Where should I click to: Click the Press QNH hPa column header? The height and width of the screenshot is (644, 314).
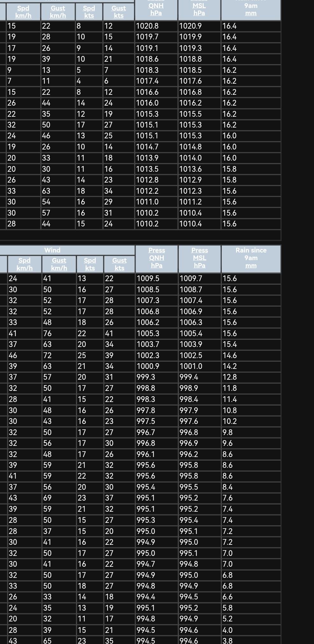pos(157,258)
